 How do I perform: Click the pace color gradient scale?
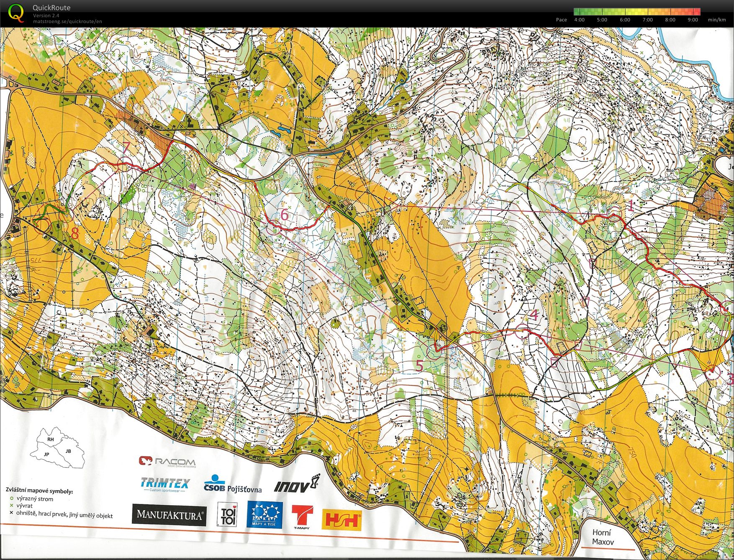[636, 12]
